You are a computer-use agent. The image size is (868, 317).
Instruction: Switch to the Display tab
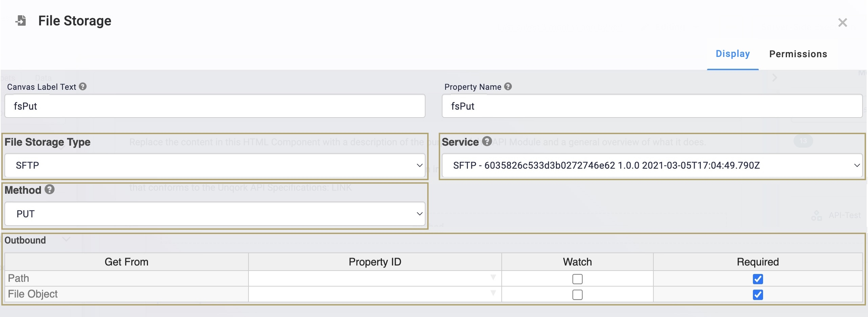[733, 54]
